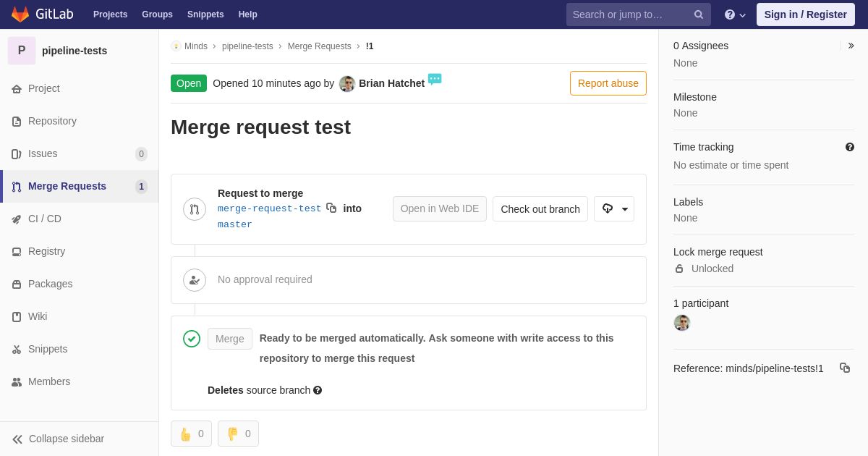The height and width of the screenshot is (456, 868).
Task: Open the master target branch link
Action: pyautogui.click(x=235, y=224)
